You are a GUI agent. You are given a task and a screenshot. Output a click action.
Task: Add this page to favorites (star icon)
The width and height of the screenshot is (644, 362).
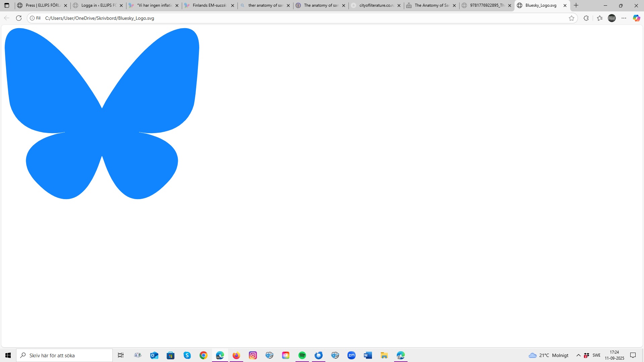click(x=572, y=18)
